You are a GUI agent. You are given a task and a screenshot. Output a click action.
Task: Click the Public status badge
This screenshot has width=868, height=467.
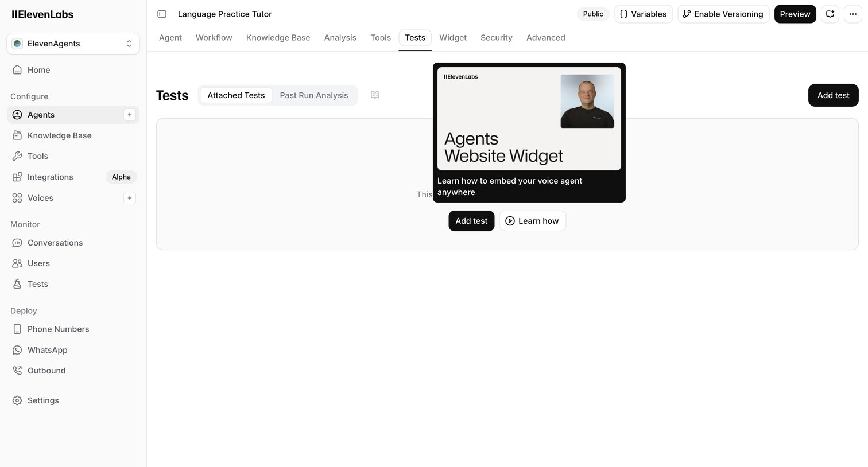point(593,14)
